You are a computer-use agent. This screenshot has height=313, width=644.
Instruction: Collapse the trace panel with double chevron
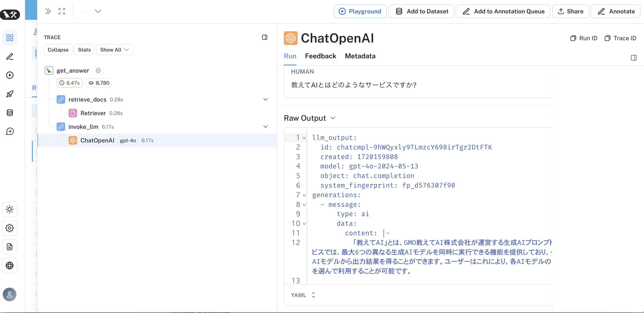coord(48,11)
